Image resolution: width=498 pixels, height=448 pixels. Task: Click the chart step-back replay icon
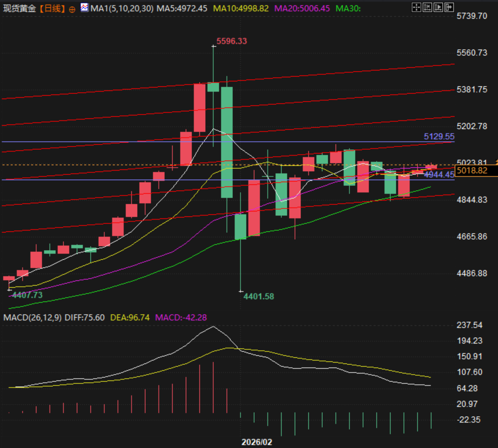tap(427, 7)
